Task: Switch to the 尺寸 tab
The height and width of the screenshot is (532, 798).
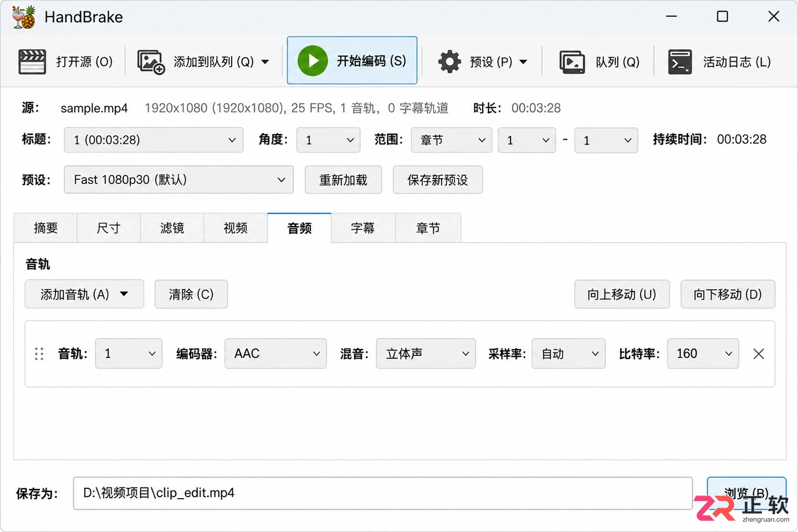Action: tap(109, 228)
